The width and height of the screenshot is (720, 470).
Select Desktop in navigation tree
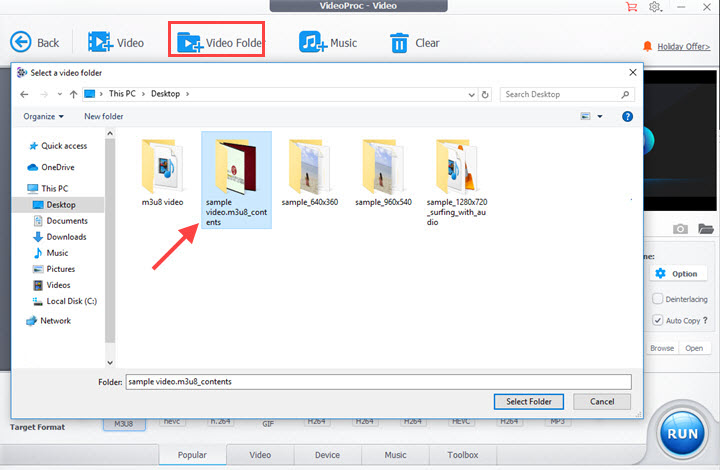58,205
